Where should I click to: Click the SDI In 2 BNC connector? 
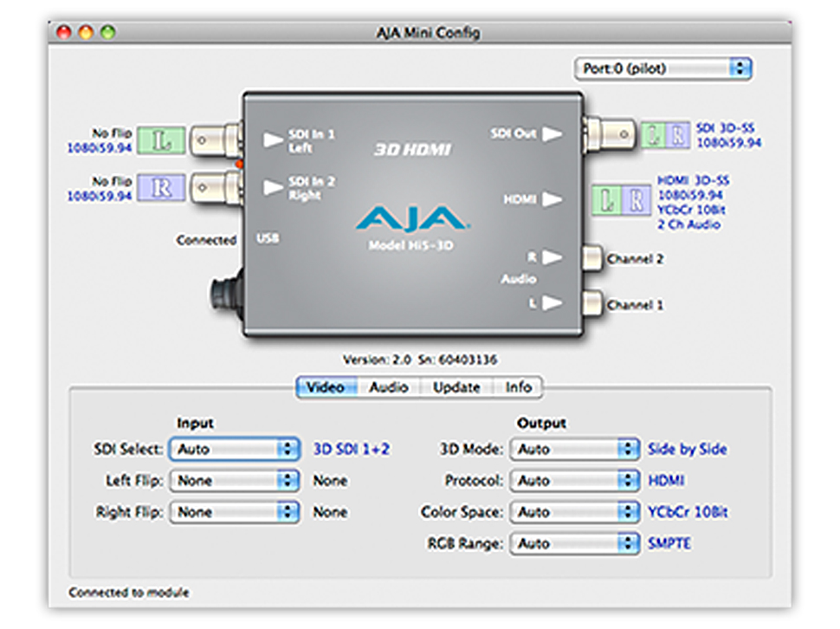tap(216, 187)
